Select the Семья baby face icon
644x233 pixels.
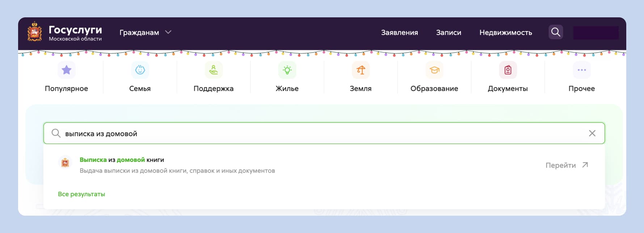140,70
